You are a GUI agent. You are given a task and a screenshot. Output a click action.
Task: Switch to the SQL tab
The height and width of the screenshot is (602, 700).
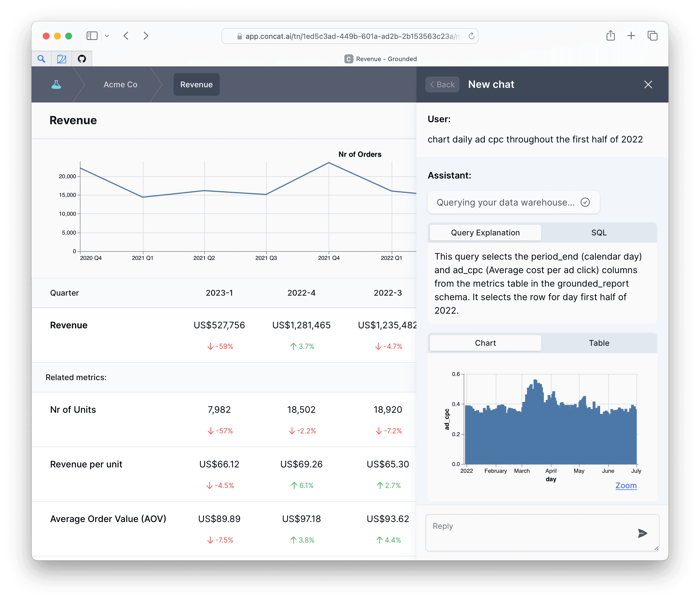[599, 233]
